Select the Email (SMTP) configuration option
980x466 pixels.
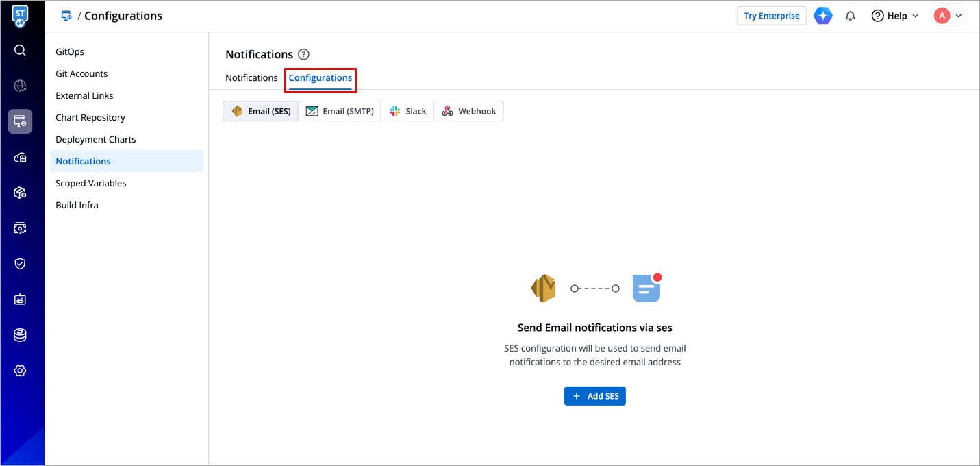coord(340,111)
